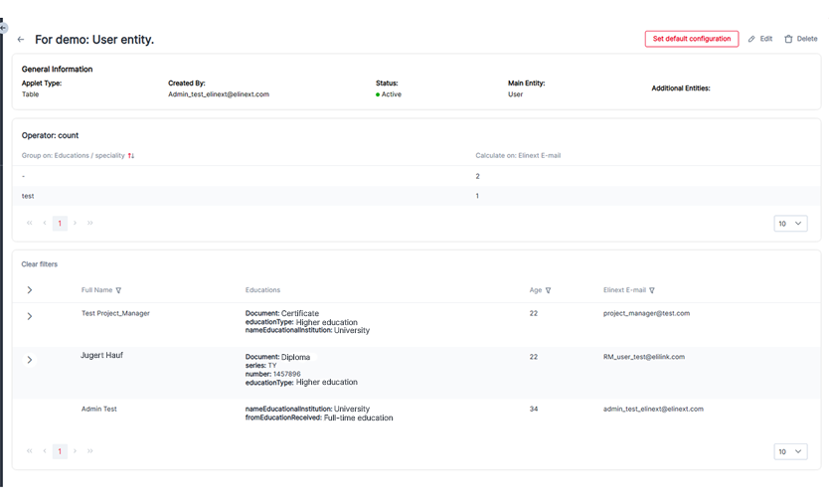Click the age value 34 for Admin Test
This screenshot has height=504, width=829.
pos(534,409)
